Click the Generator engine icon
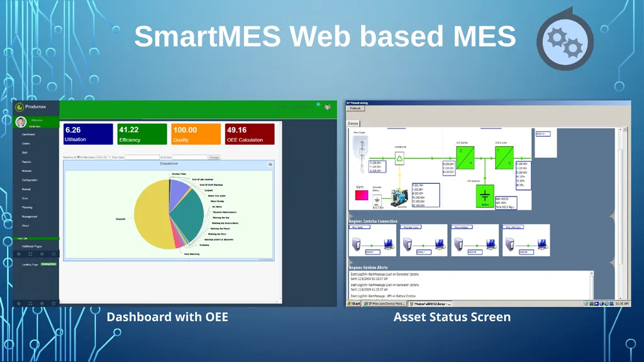This screenshot has height=362, width=644. [x=399, y=198]
